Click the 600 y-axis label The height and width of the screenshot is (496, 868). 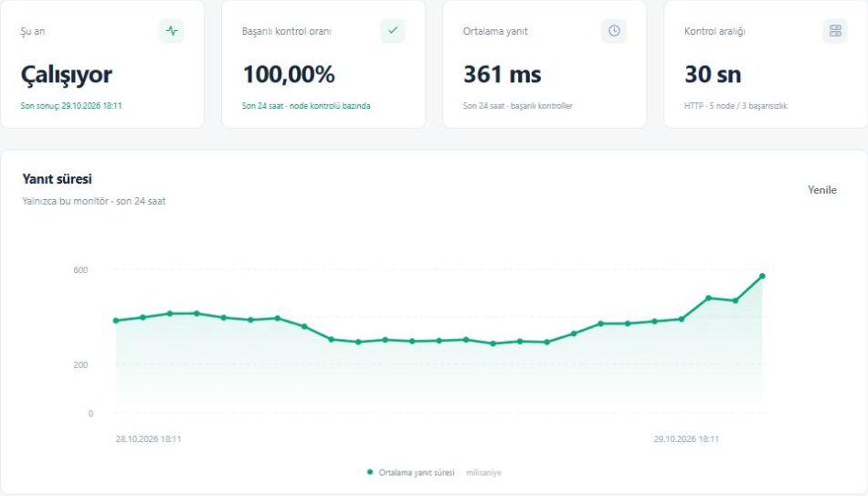(80, 270)
